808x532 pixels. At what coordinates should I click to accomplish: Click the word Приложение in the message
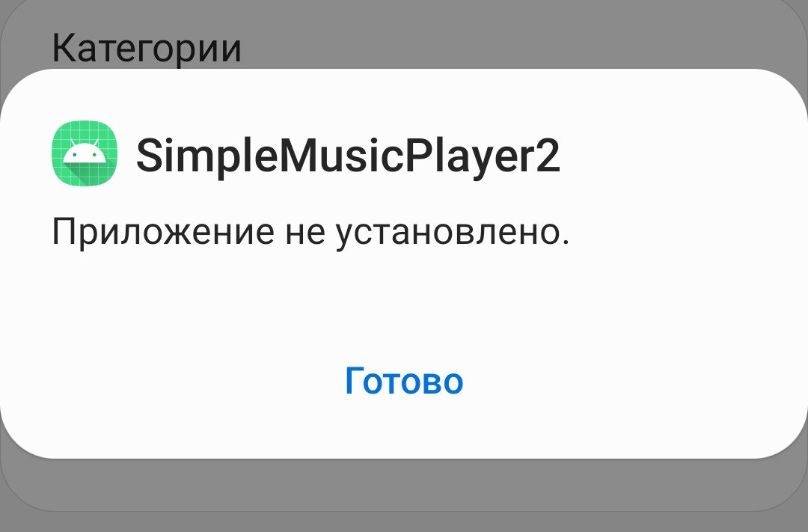163,233
